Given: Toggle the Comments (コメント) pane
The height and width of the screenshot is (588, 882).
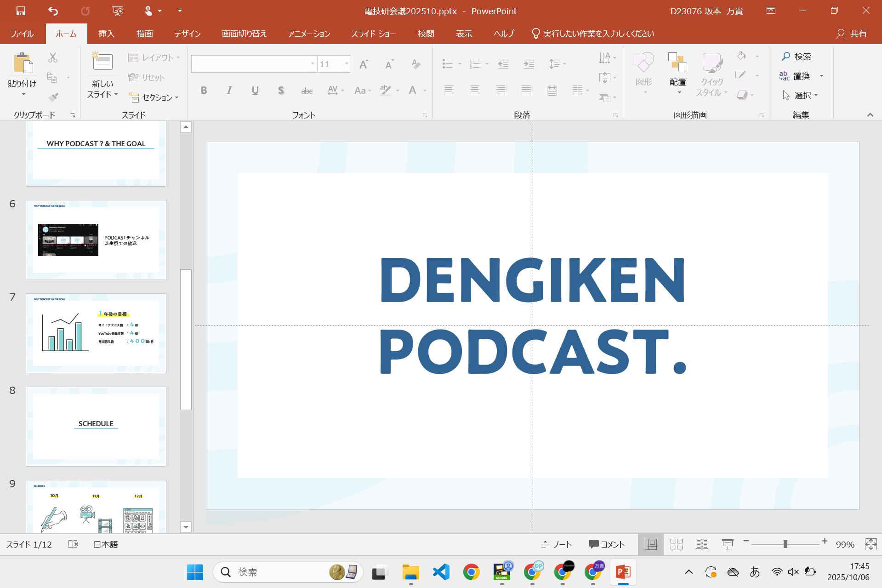Looking at the screenshot, I should point(607,544).
